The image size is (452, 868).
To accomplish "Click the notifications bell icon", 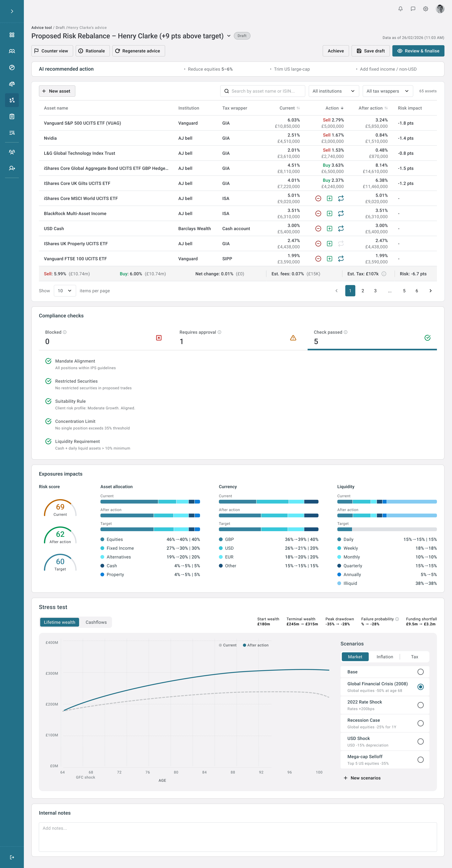I will pos(400,9).
